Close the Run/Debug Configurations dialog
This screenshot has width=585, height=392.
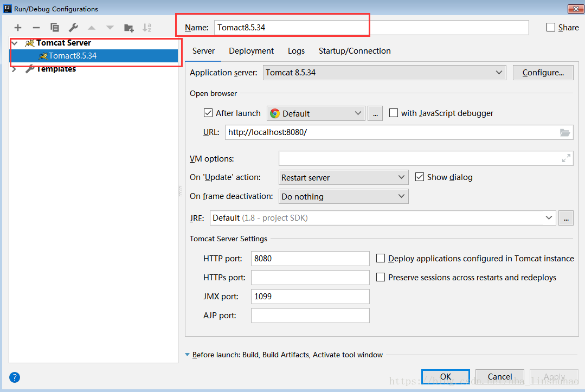[576, 9]
